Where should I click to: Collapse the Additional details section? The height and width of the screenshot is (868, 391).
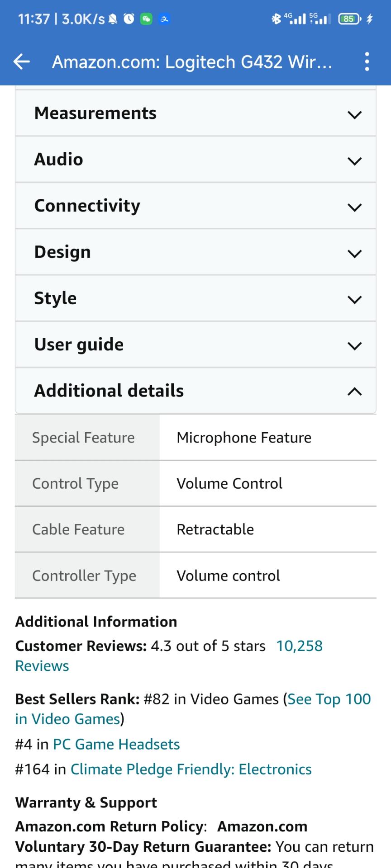354,392
